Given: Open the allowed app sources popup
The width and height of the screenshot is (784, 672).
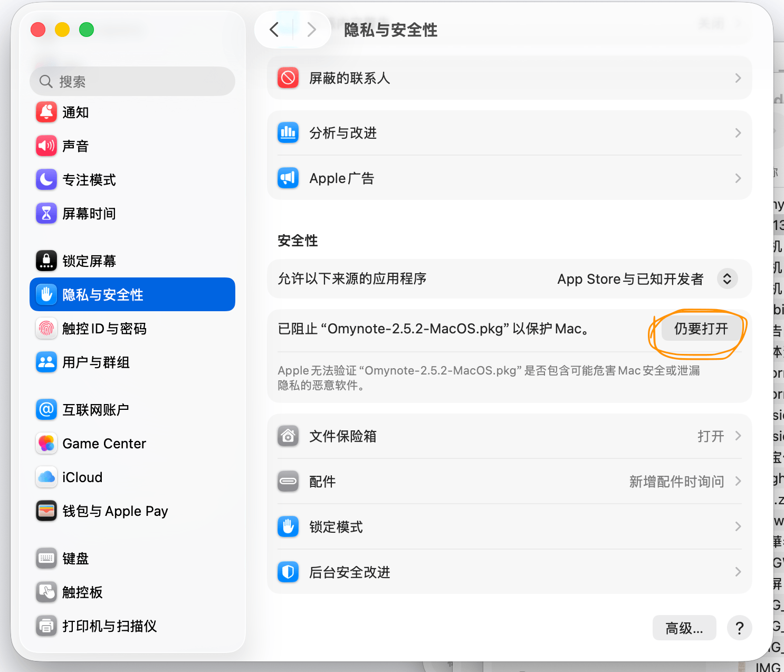Looking at the screenshot, I should click(727, 279).
